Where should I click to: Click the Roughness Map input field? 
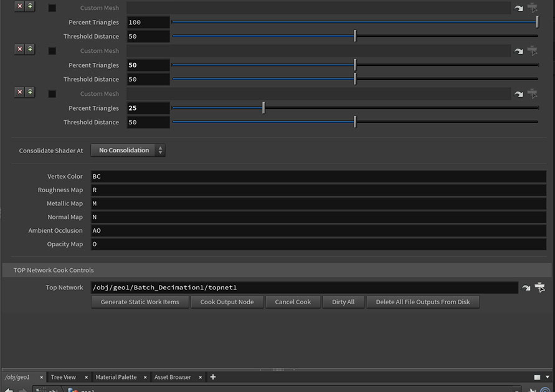[318, 190]
